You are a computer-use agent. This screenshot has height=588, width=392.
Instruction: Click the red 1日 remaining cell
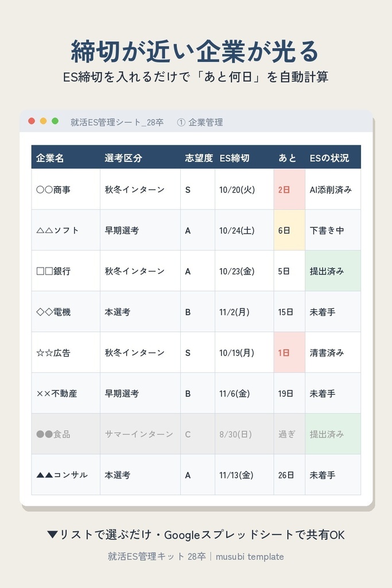pyautogui.click(x=289, y=353)
